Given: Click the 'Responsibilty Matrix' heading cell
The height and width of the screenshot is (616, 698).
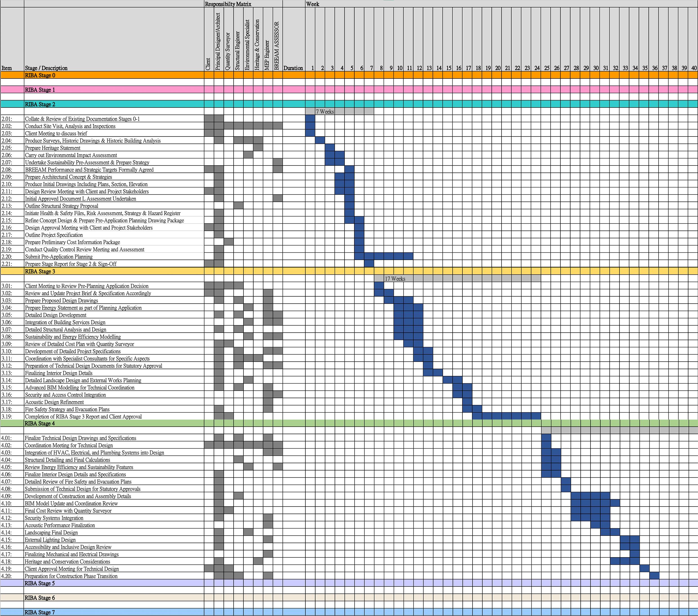Looking at the screenshot, I should point(228,4).
